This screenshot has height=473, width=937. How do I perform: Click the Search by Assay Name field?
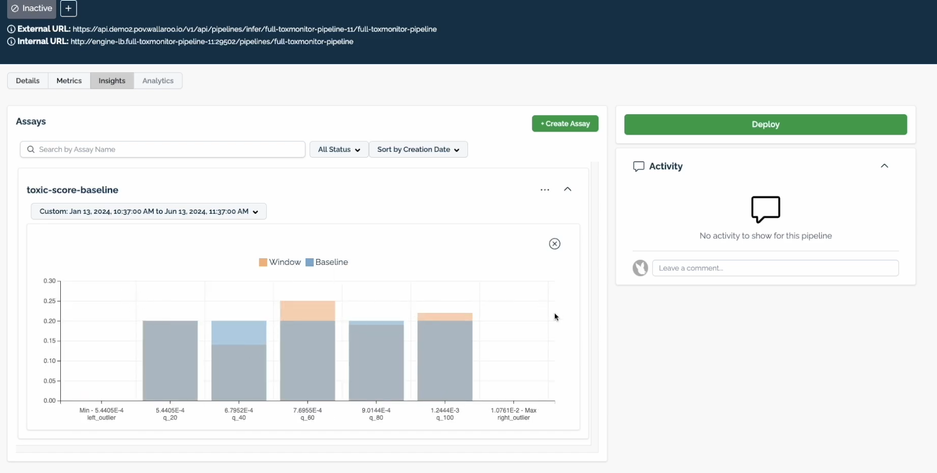pos(163,149)
